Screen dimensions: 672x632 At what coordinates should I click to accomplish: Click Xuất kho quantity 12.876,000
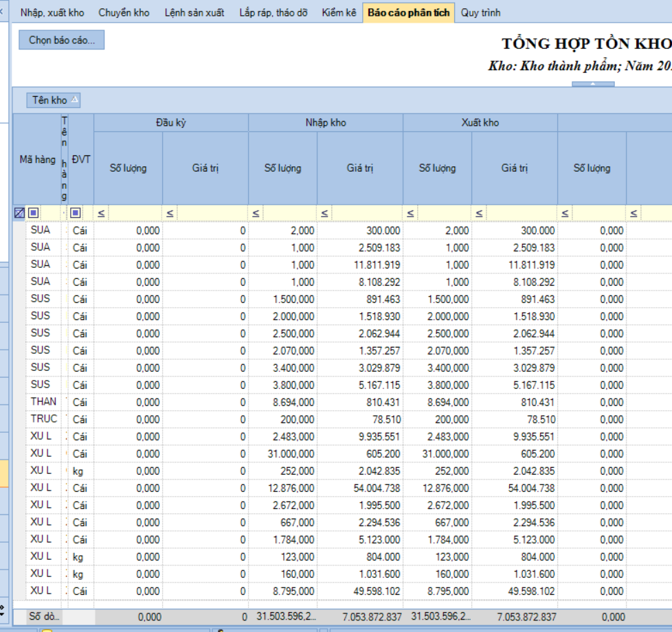pyautogui.click(x=445, y=488)
